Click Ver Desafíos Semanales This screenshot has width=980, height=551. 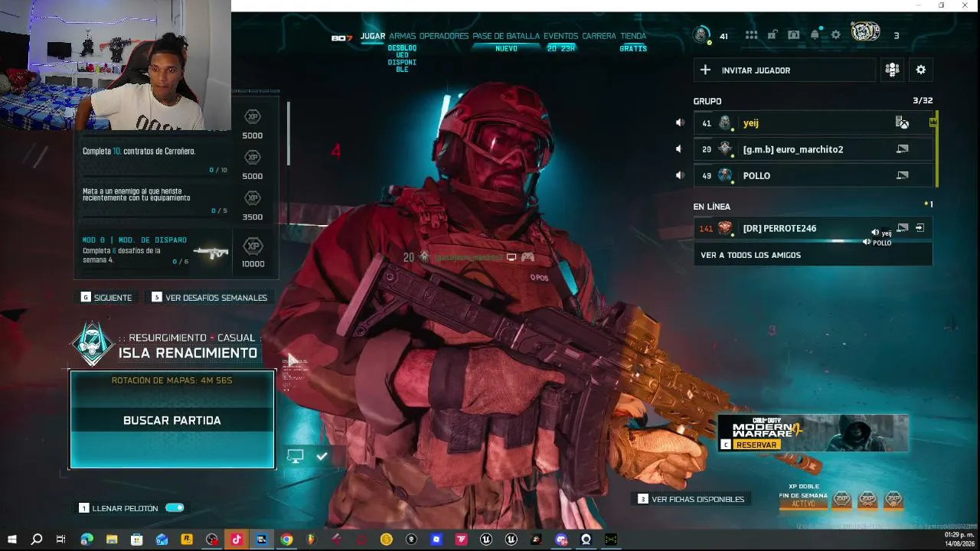coord(210,298)
